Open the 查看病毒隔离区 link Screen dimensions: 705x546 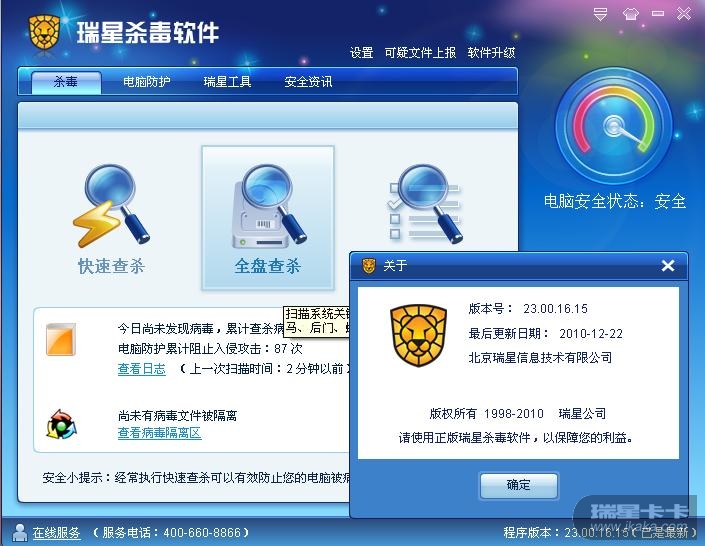(x=159, y=433)
